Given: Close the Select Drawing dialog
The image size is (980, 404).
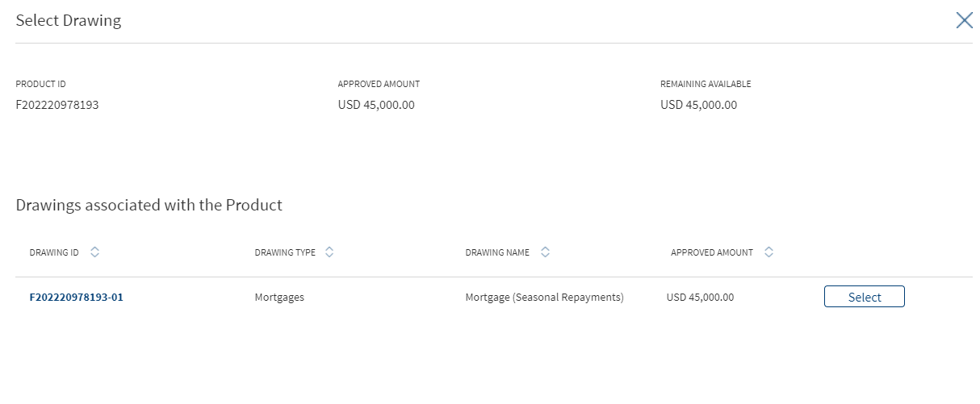Looking at the screenshot, I should tap(964, 20).
